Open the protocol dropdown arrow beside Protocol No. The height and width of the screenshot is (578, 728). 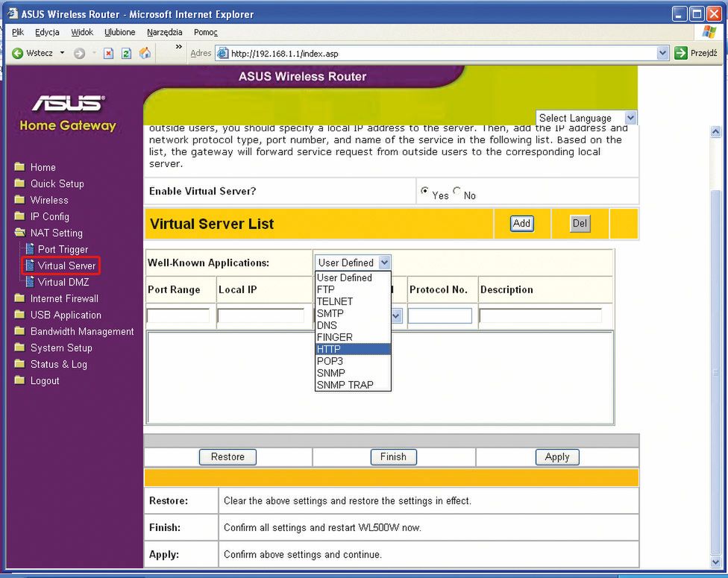(x=396, y=316)
